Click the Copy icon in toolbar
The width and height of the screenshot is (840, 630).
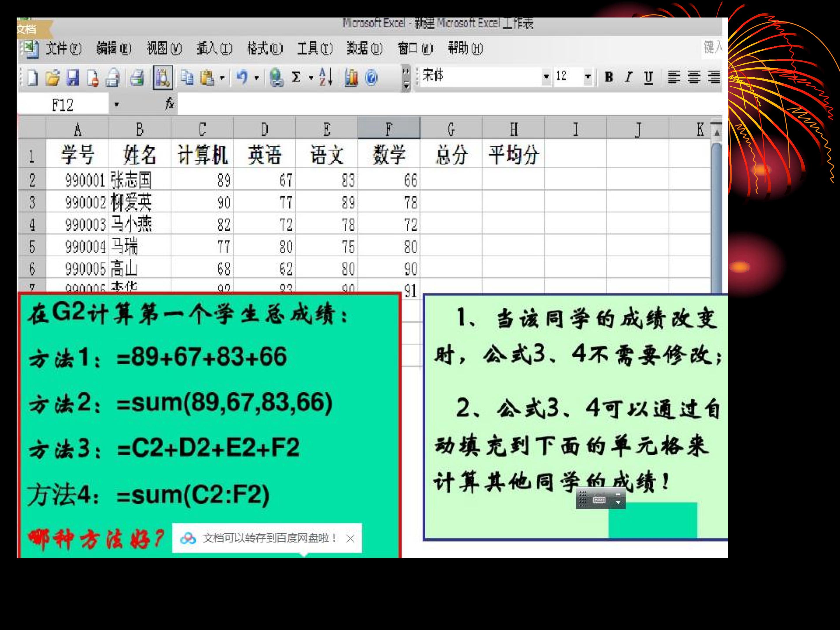[x=187, y=78]
